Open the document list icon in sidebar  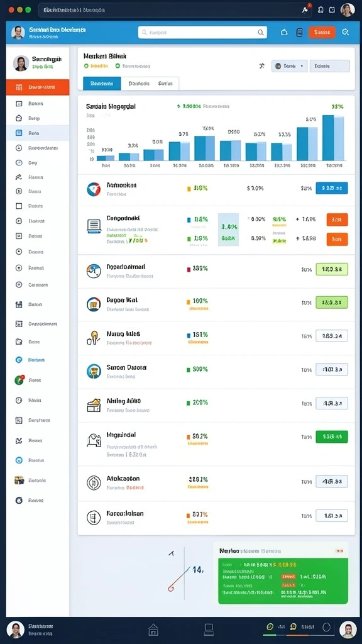(x=18, y=420)
